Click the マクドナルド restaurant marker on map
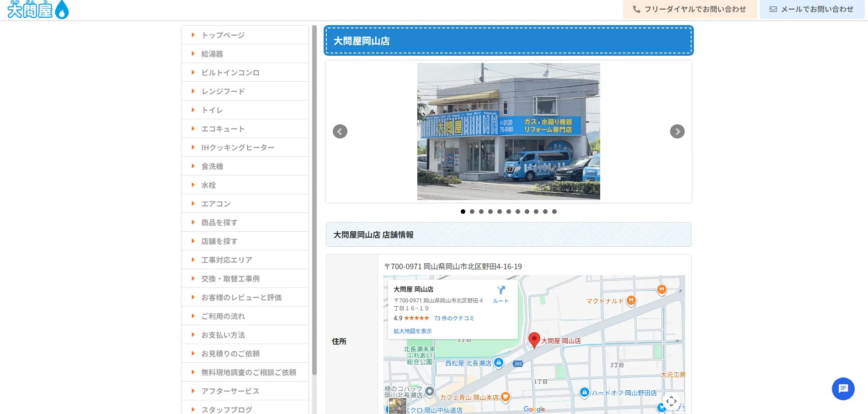 [x=631, y=301]
